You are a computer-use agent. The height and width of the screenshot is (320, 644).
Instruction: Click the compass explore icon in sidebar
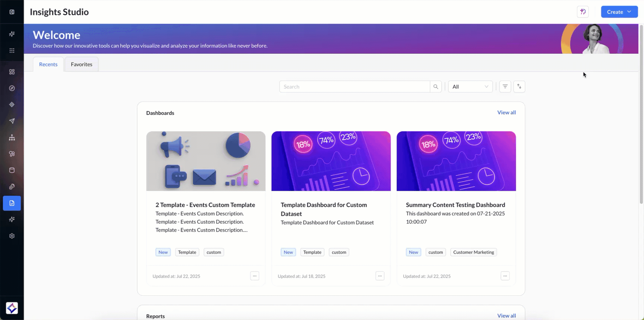point(12,88)
